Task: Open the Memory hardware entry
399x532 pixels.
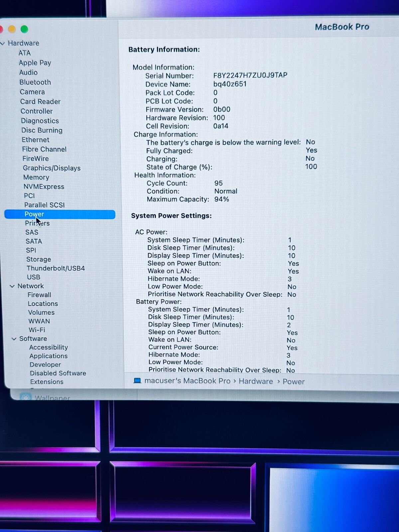Action: click(x=36, y=177)
